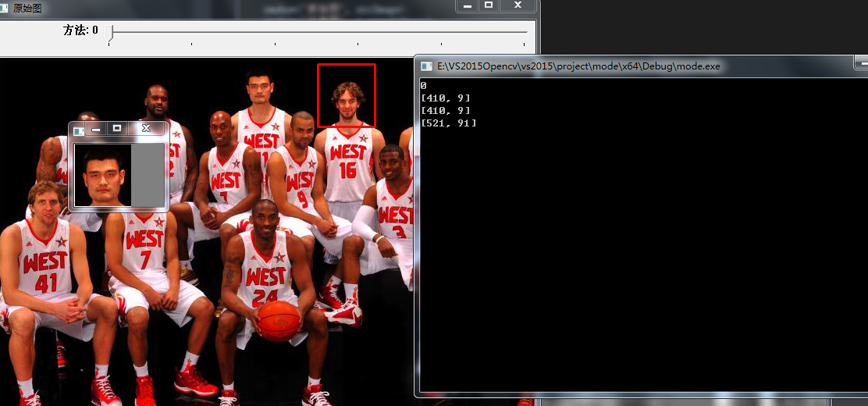
Task: Click the 原始图 window title text
Action: [x=27, y=9]
